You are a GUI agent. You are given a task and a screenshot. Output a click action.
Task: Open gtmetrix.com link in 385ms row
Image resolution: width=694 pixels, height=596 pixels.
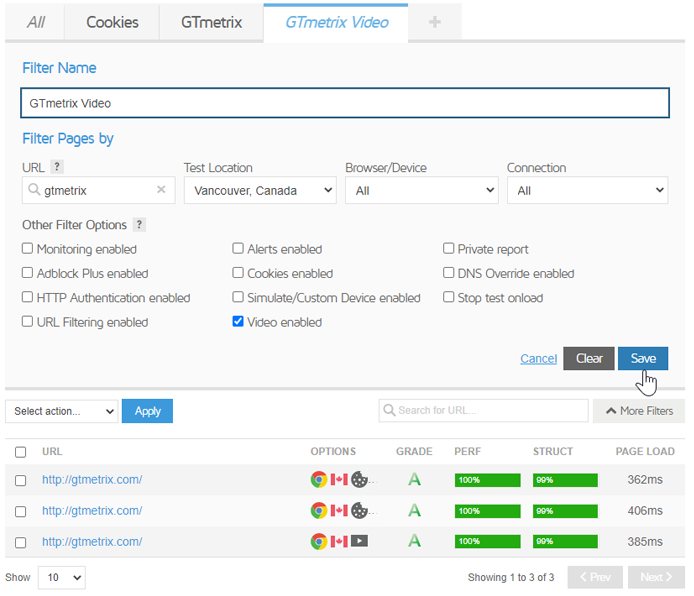[92, 541]
